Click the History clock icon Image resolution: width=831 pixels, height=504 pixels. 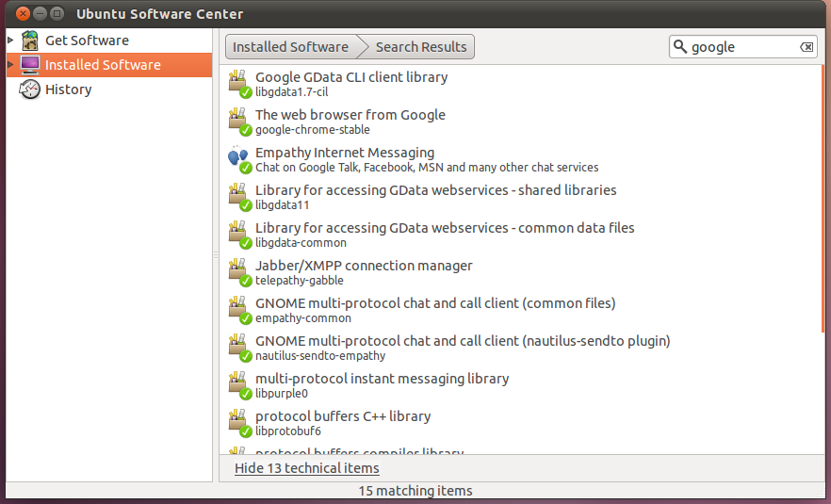tap(30, 89)
